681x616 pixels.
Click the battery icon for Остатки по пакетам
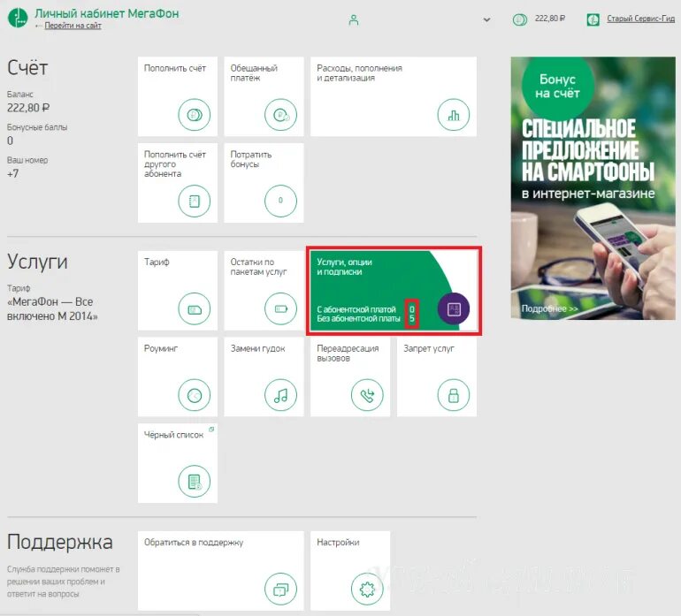click(280, 308)
